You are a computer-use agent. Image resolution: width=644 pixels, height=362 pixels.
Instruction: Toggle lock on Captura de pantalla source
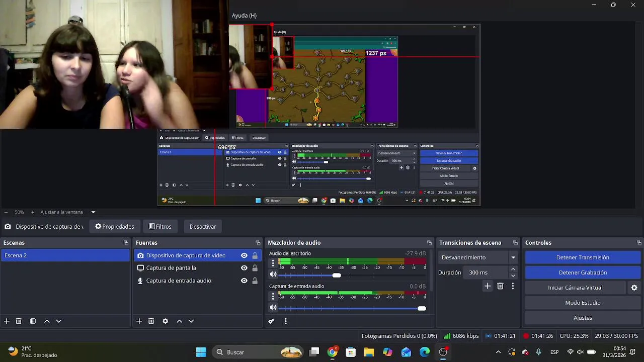pos(255,268)
